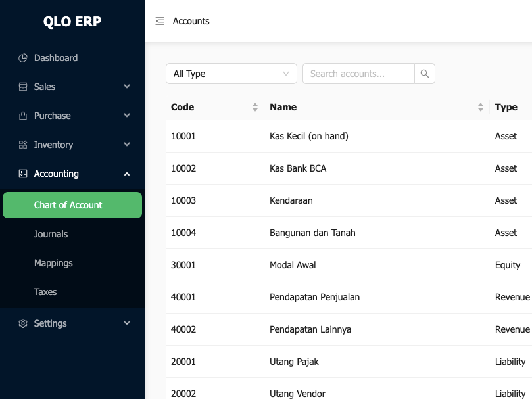This screenshot has width=532, height=399.
Task: Click the Sales storefront icon
Action: click(23, 87)
